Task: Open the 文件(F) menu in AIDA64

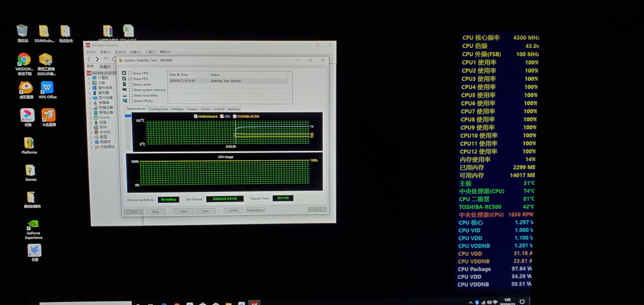Action: [91, 52]
